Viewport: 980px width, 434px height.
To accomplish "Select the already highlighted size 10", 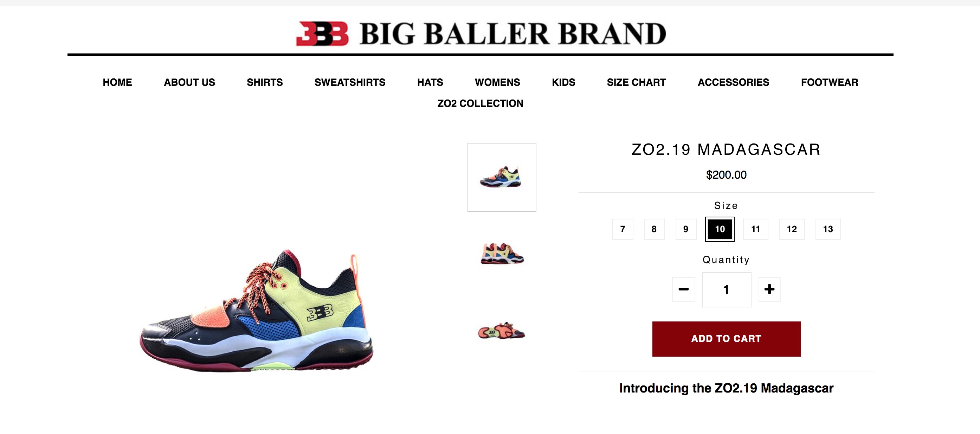I will click(x=720, y=229).
